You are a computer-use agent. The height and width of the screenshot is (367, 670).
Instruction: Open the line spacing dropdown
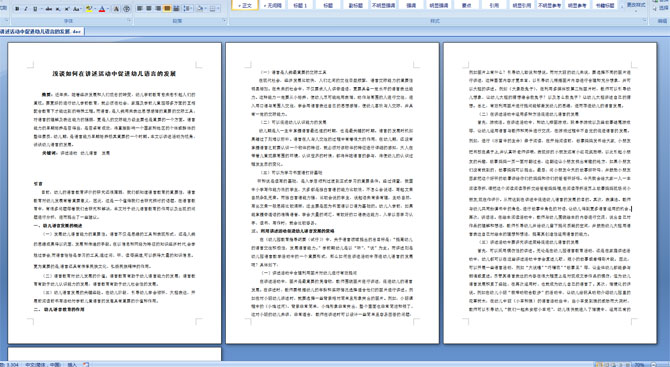[188, 9]
